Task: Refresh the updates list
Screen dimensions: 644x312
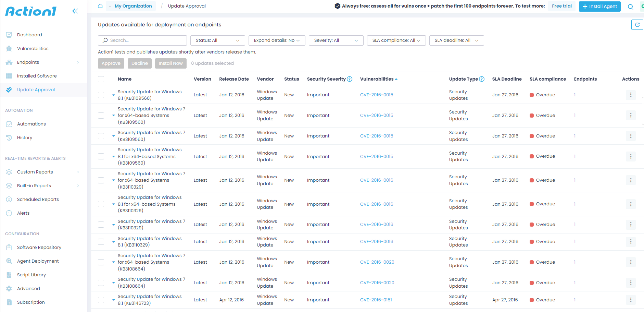Action: 637,25
